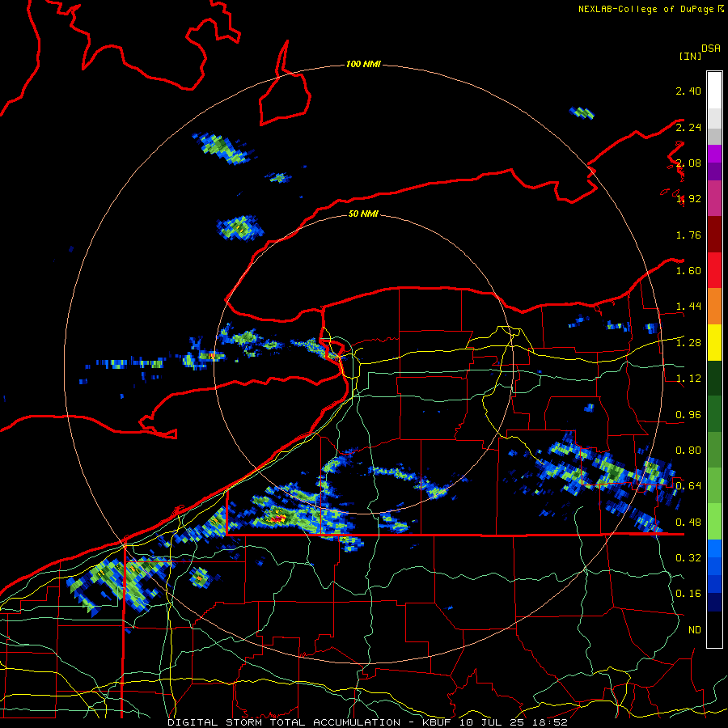The width and height of the screenshot is (728, 728).
Task: Select the 1.28 legend value
Action: coord(688,343)
